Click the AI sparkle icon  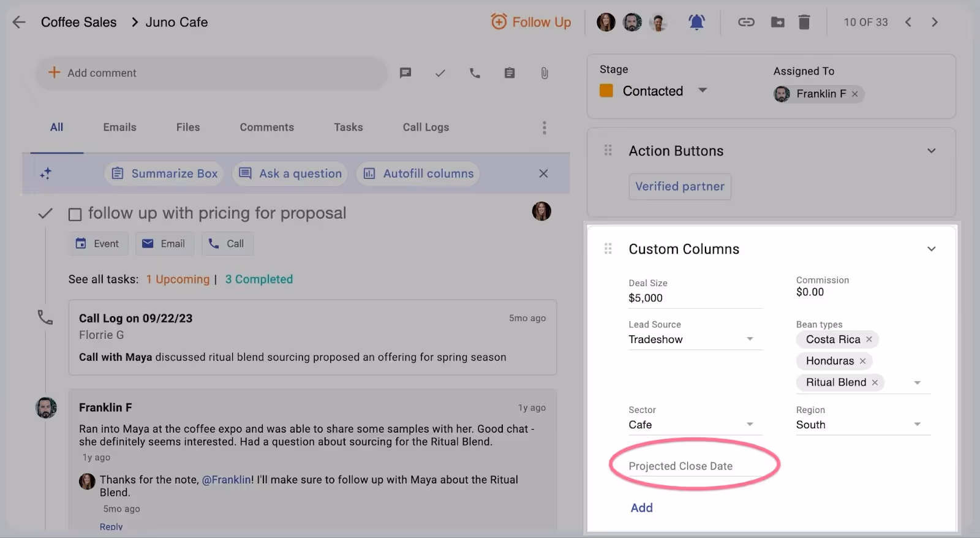pyautogui.click(x=46, y=173)
